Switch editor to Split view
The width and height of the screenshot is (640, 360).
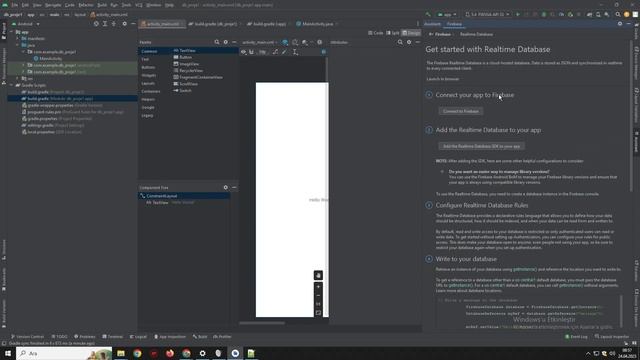[x=393, y=33]
